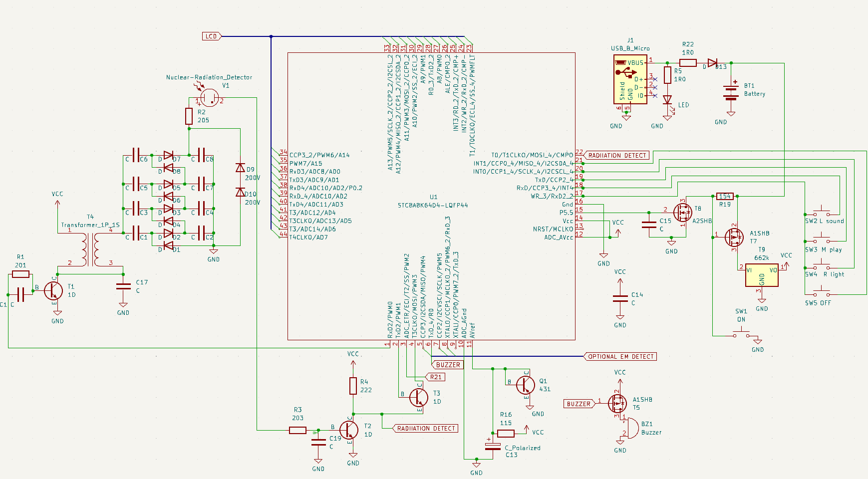Click the T0/T1CLKO/MOSI_4/CMPO pin name
Image resolution: width=868 pixels, height=479 pixels.
tap(533, 155)
